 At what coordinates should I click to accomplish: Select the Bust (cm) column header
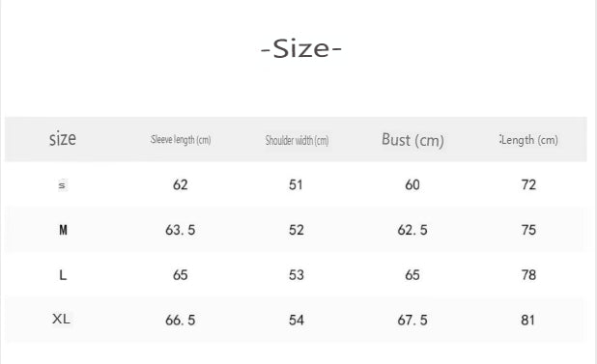412,140
